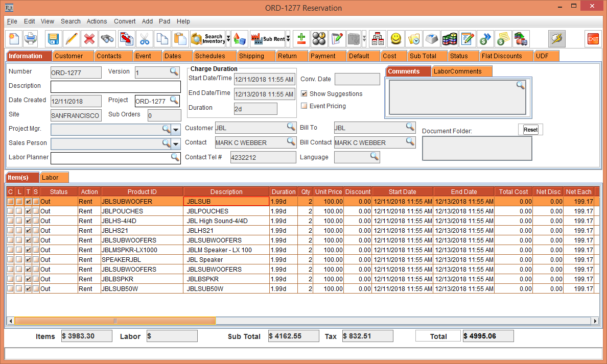
Task: Click the Print icon in toolbar
Action: [x=31, y=39]
